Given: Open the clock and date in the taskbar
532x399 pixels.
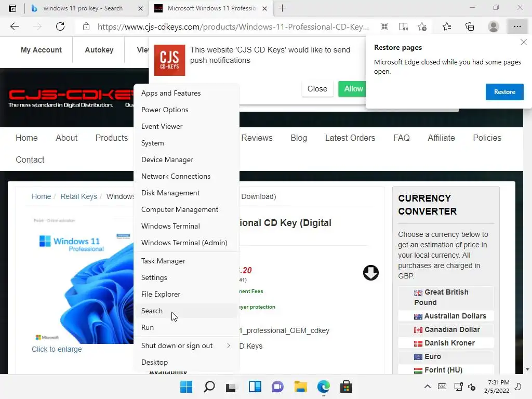Looking at the screenshot, I should pos(497,387).
